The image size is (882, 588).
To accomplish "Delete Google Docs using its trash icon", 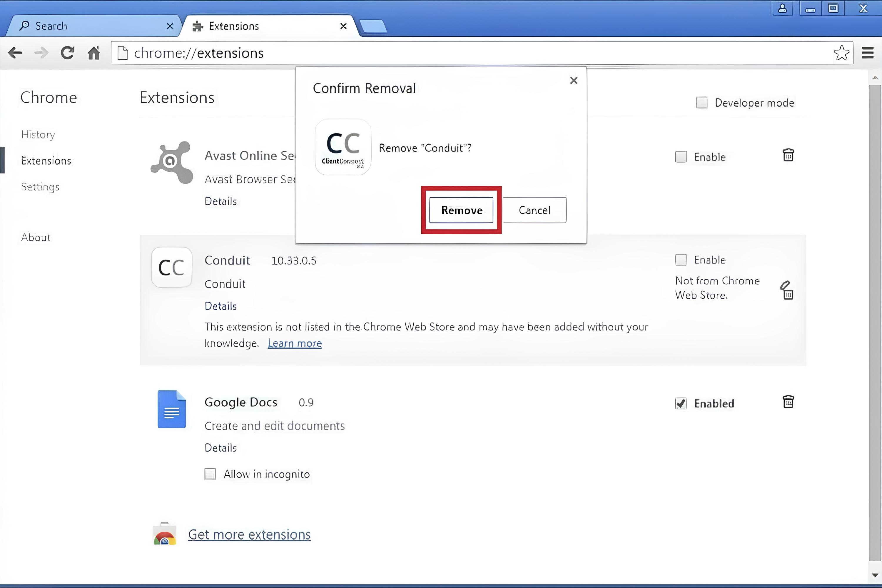I will coord(788,402).
